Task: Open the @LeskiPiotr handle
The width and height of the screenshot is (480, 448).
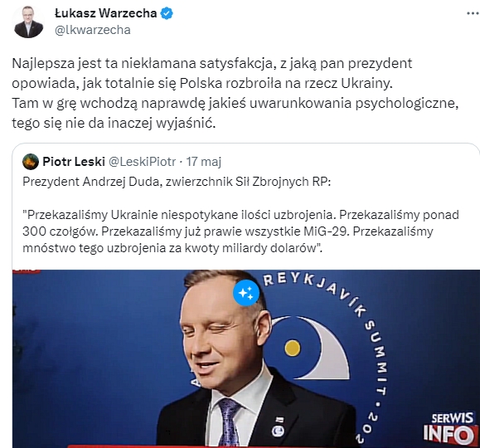Action: click(142, 162)
